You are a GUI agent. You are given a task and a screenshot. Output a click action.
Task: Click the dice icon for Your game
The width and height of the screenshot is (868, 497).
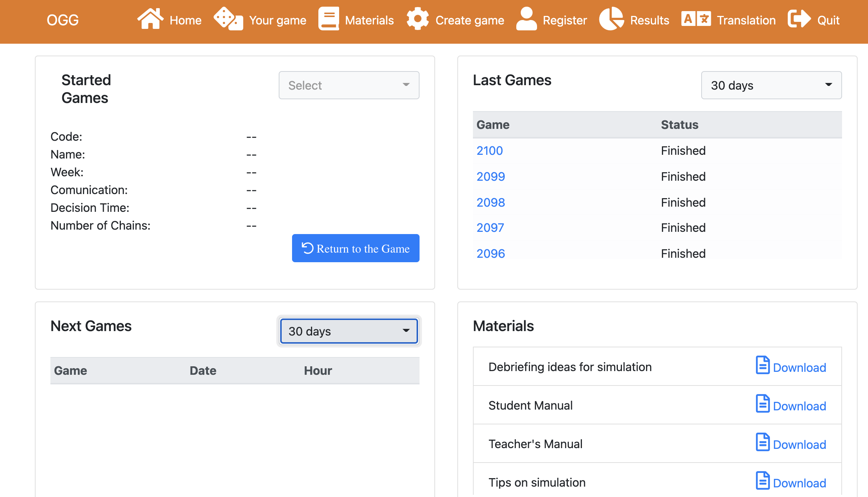pos(228,19)
